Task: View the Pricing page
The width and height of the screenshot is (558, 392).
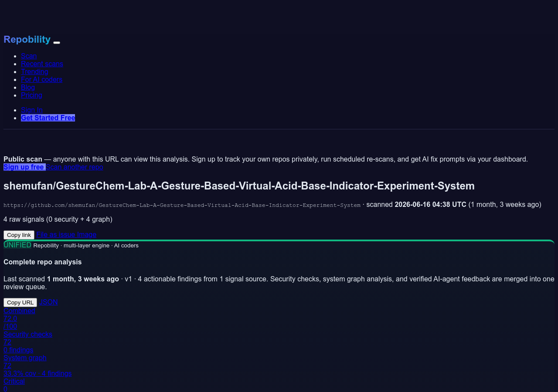Action: tap(31, 95)
